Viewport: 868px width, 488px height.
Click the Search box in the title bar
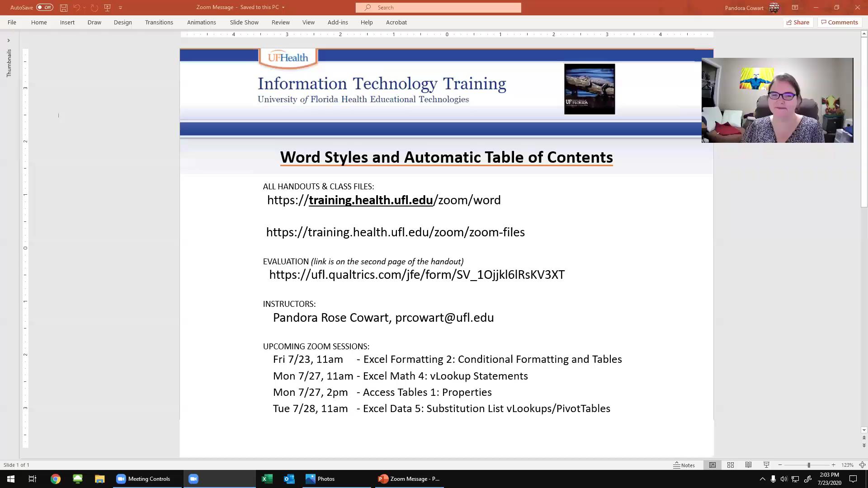(438, 8)
